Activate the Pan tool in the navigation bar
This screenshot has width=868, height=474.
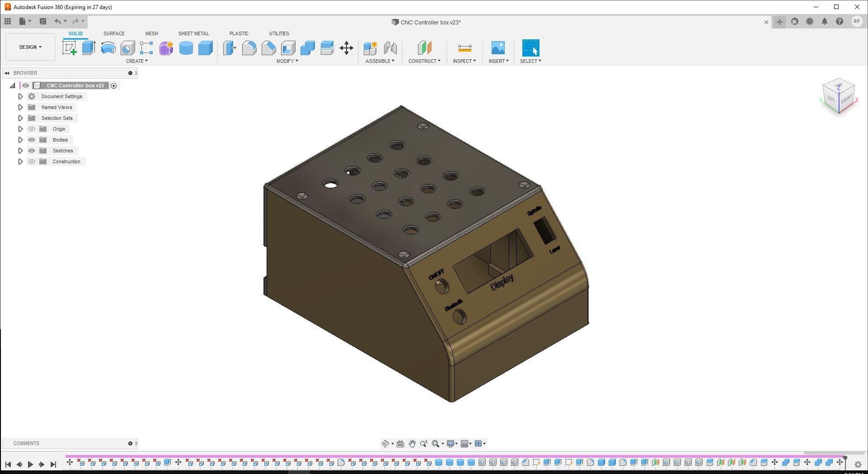[412, 444]
